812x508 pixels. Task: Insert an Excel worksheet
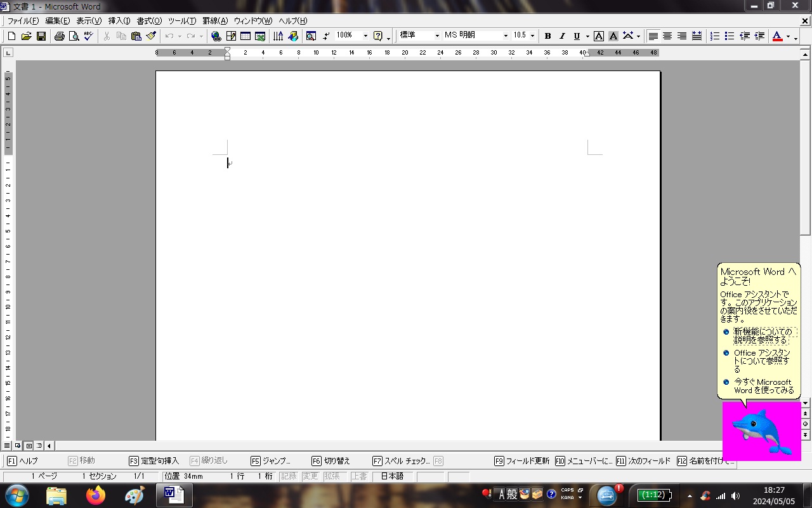coord(260,36)
